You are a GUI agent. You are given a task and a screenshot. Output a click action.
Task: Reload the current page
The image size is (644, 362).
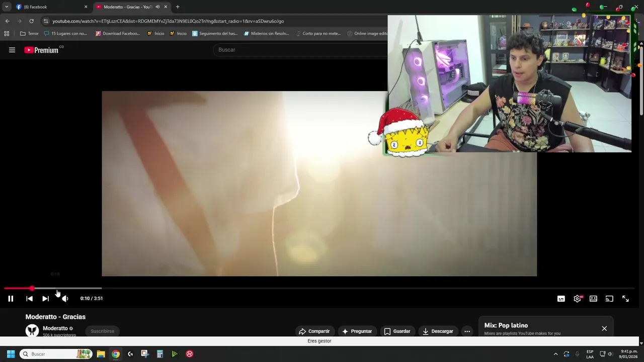(31, 21)
